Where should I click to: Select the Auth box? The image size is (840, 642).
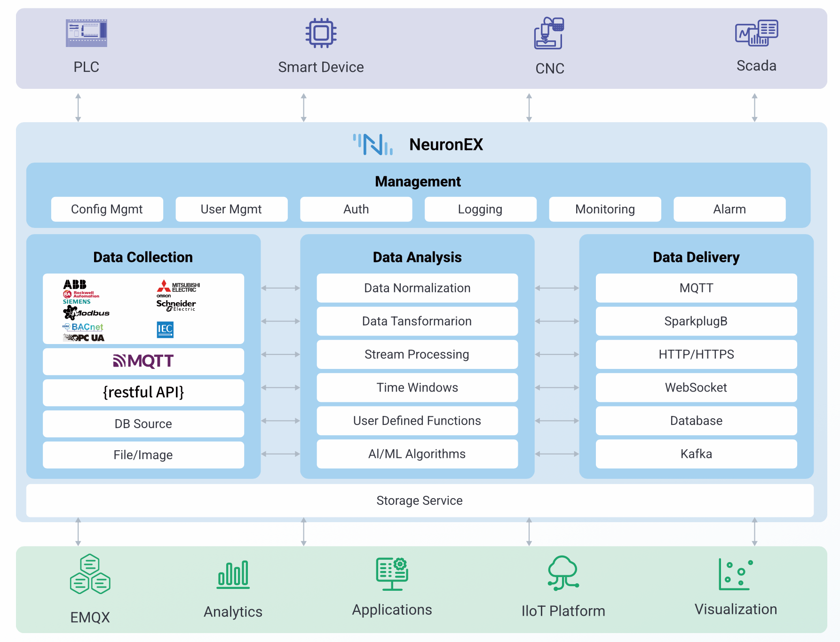point(356,209)
